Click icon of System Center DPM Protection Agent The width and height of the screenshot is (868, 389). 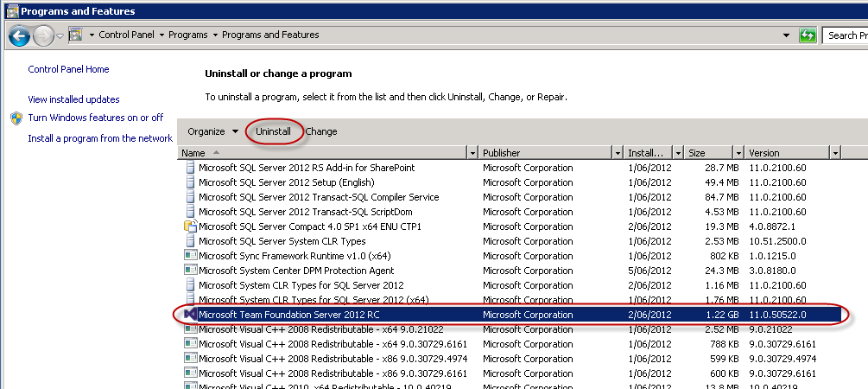pos(190,271)
